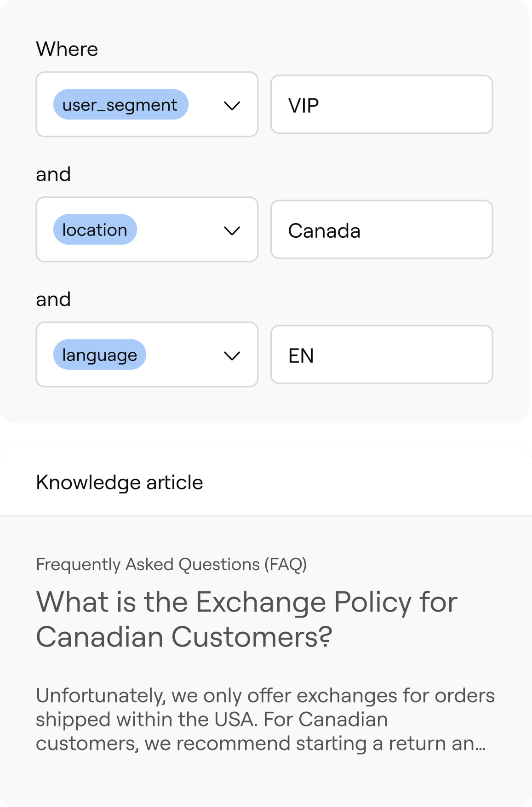Screen dimensions: 532x807
Task: Select the blue user_segment tag chip
Action: tap(120, 105)
